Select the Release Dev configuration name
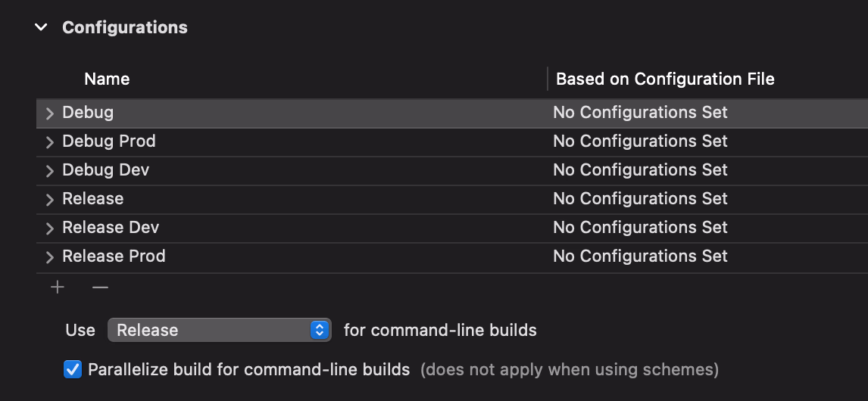Screen dimensions: 868x401 [x=111, y=228]
